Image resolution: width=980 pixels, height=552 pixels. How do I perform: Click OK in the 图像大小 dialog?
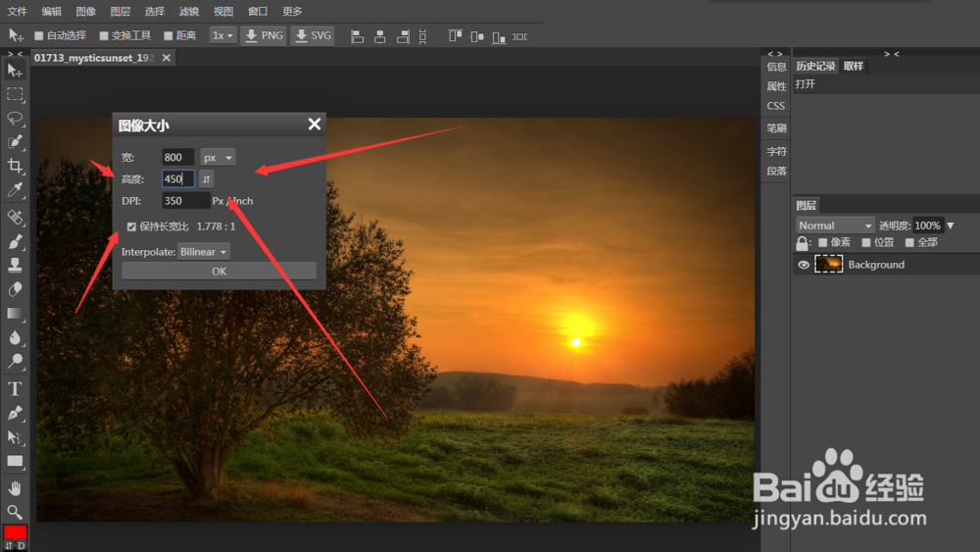(x=219, y=272)
